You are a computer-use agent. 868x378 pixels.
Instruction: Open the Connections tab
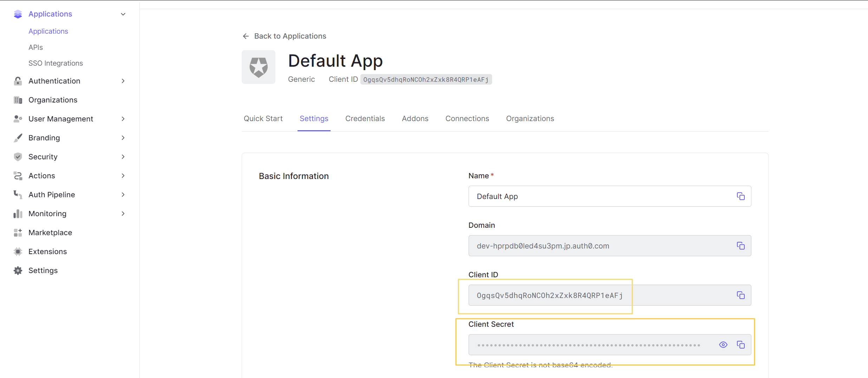pyautogui.click(x=467, y=119)
